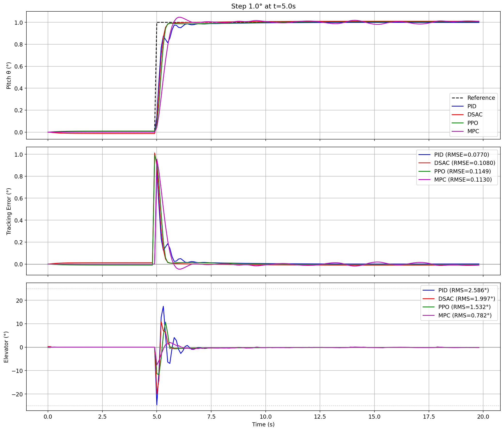Screen dimensions: 504x431
Task: Click the "0.0" tick on Tracking Error axis
Action: pos(19,264)
